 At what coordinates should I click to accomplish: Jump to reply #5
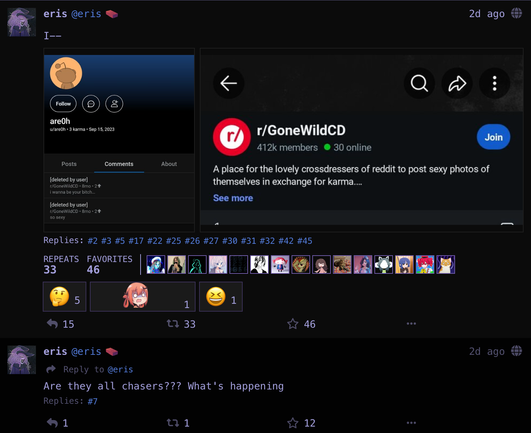pos(120,241)
